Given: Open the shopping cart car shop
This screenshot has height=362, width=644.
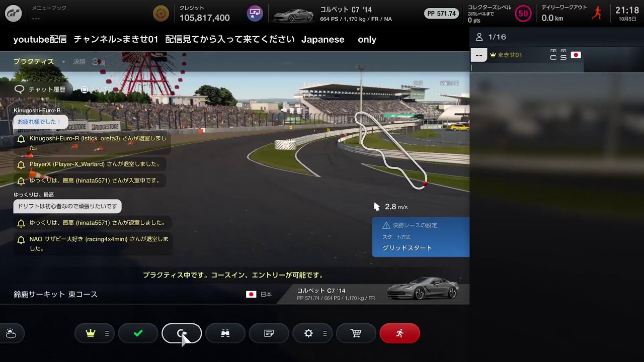Looking at the screenshot, I should 356,333.
